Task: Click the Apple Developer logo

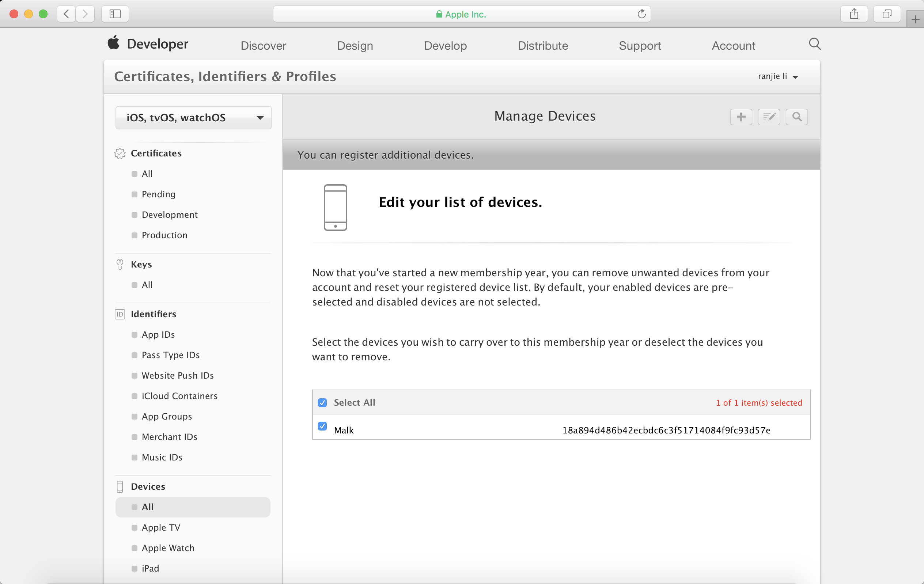Action: pos(148,44)
